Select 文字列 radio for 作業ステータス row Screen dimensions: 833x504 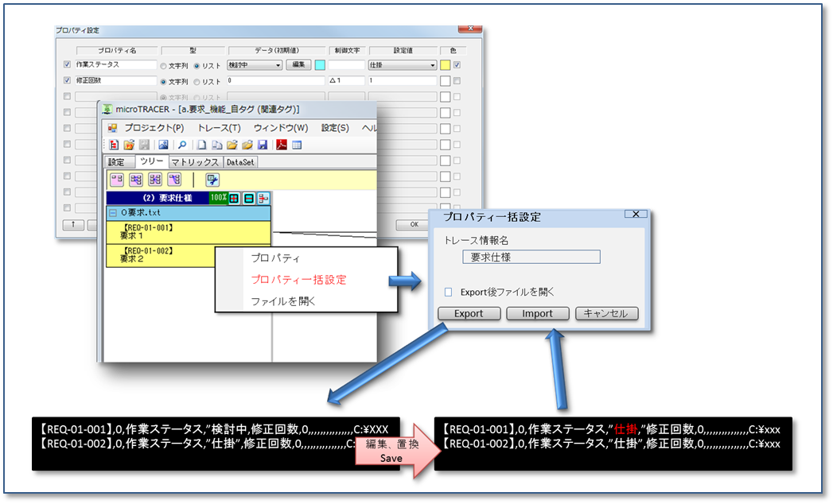click(164, 66)
